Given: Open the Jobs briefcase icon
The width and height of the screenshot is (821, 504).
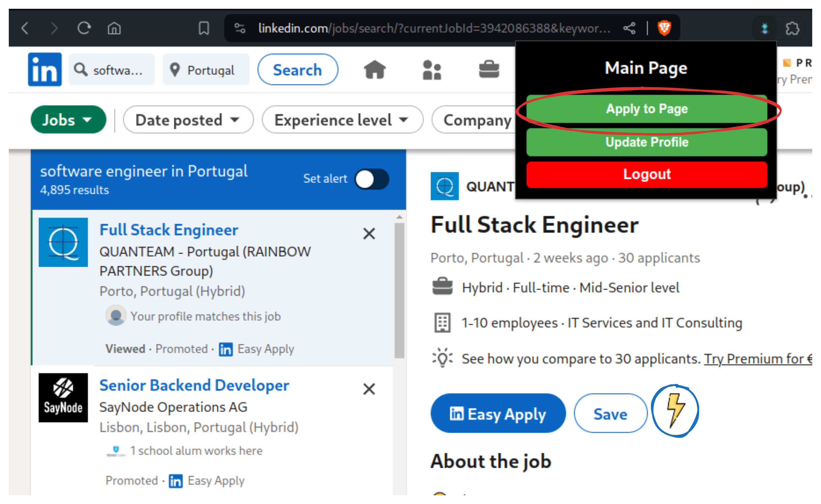Looking at the screenshot, I should [488, 70].
